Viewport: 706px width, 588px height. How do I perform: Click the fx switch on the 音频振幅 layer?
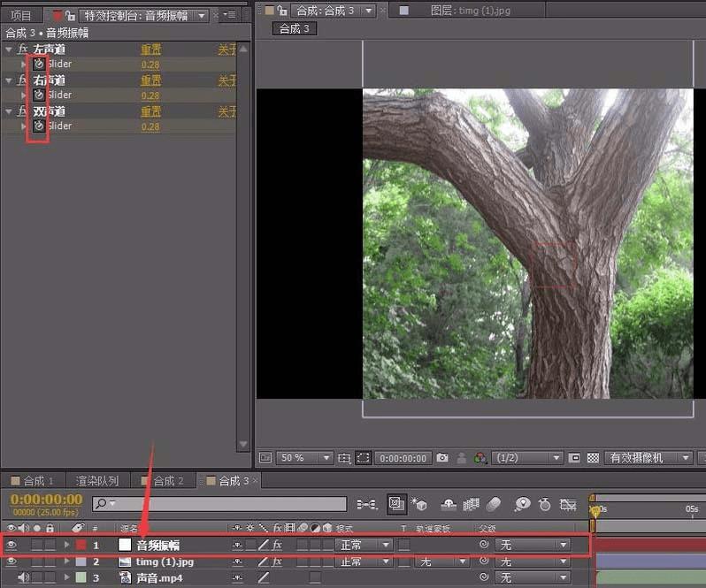coord(277,546)
